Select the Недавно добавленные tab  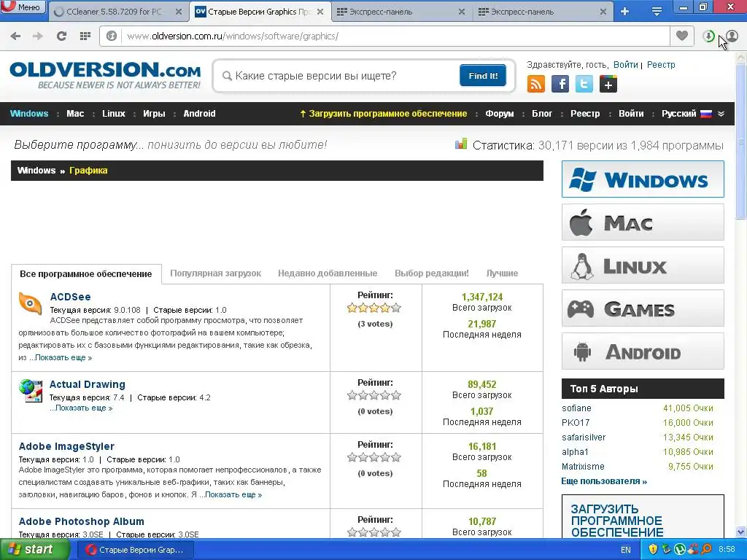[x=328, y=273]
